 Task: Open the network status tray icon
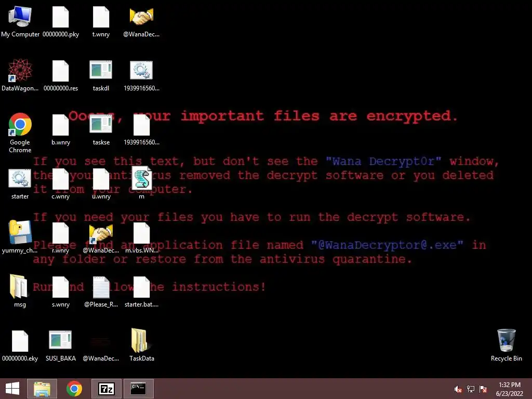(x=471, y=389)
